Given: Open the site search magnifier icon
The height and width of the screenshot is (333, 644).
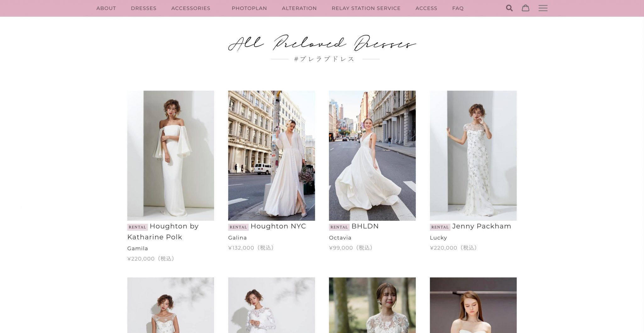Looking at the screenshot, I should click(509, 8).
